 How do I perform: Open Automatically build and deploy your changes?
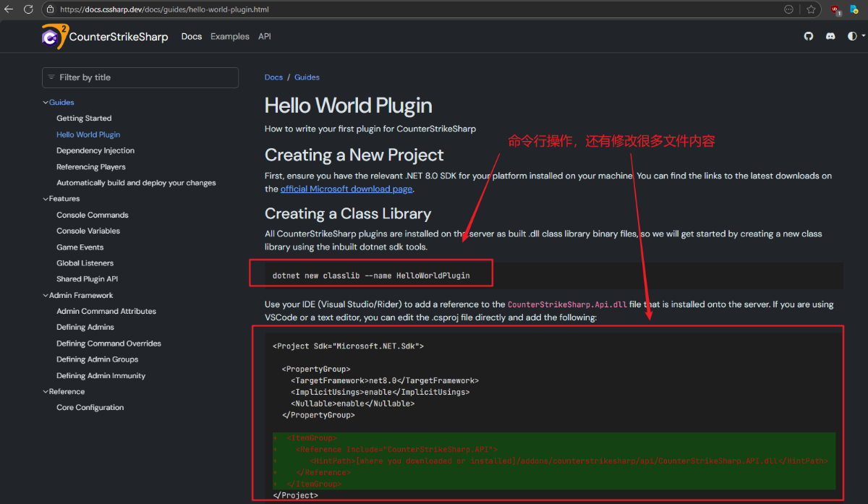[x=136, y=183]
